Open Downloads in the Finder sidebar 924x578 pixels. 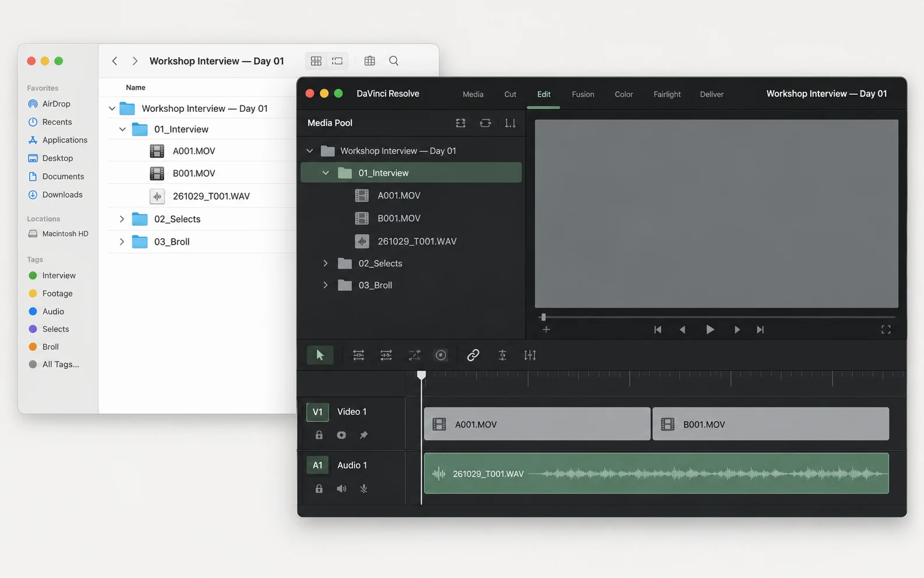55,195
